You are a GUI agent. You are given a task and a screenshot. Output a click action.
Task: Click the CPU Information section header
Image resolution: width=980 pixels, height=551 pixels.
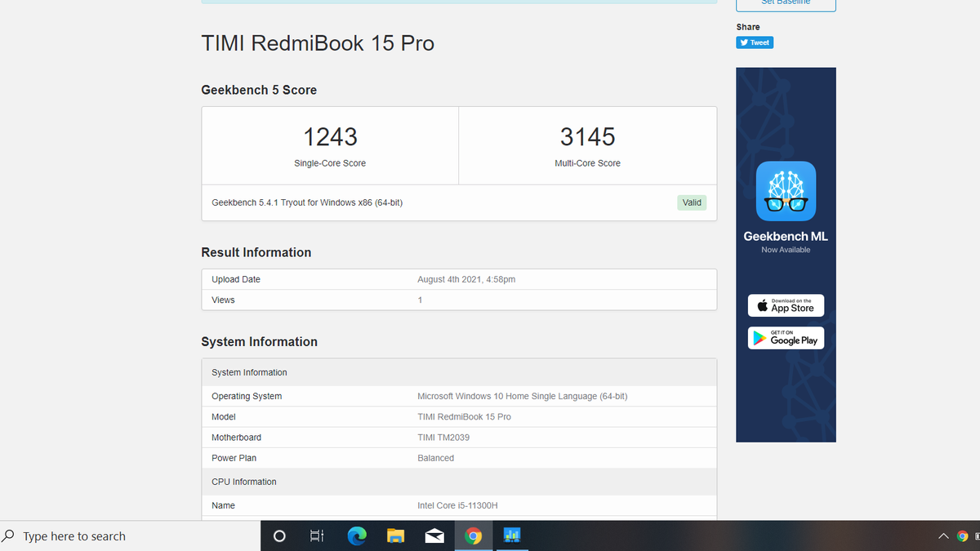(459, 482)
